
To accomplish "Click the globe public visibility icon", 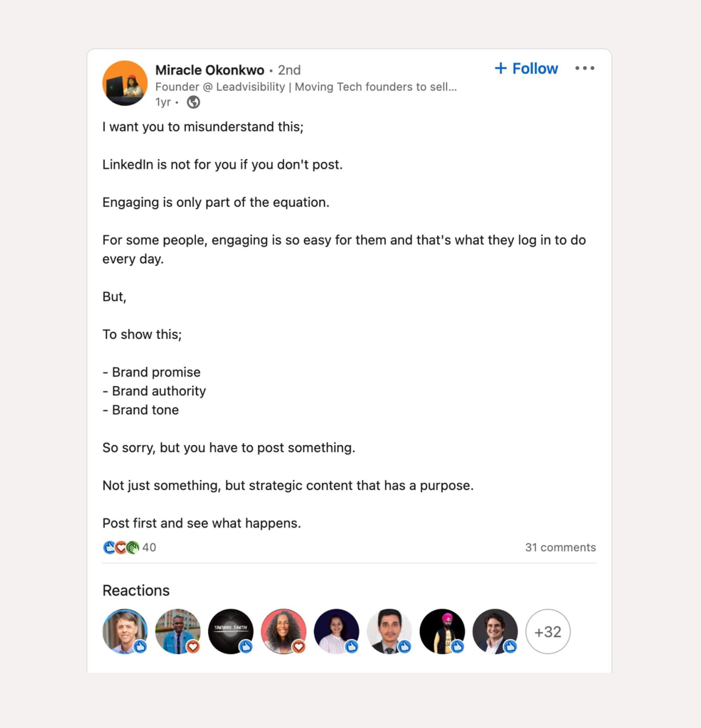I will pyautogui.click(x=193, y=102).
